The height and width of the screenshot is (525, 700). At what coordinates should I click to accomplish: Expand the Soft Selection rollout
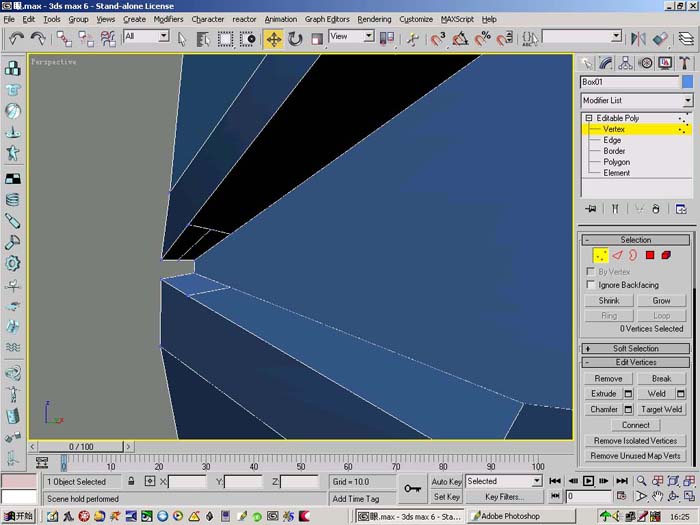636,348
